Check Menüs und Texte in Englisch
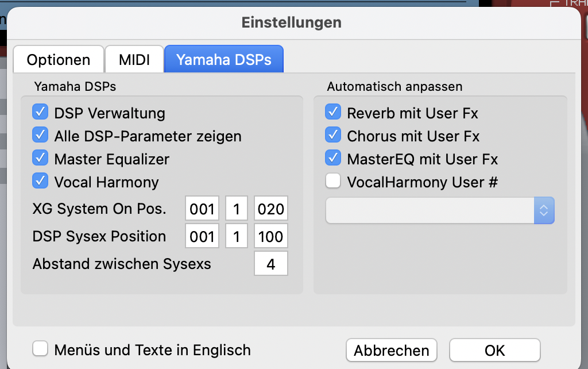The width and height of the screenshot is (588, 369). coord(41,349)
